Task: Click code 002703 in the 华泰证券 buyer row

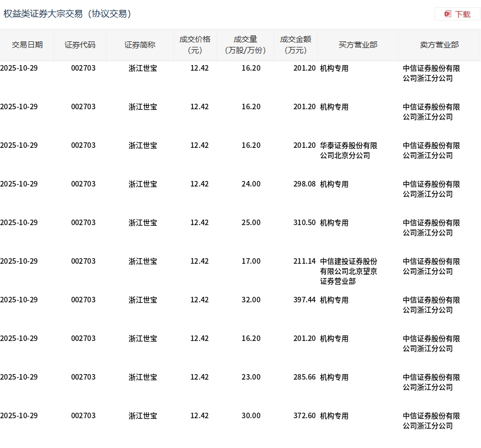Action: coord(83,146)
